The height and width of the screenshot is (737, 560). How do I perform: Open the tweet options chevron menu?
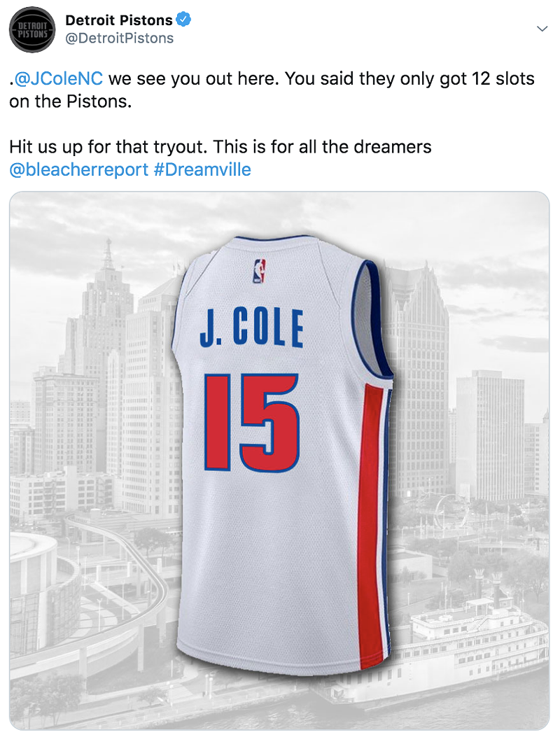pyautogui.click(x=541, y=29)
